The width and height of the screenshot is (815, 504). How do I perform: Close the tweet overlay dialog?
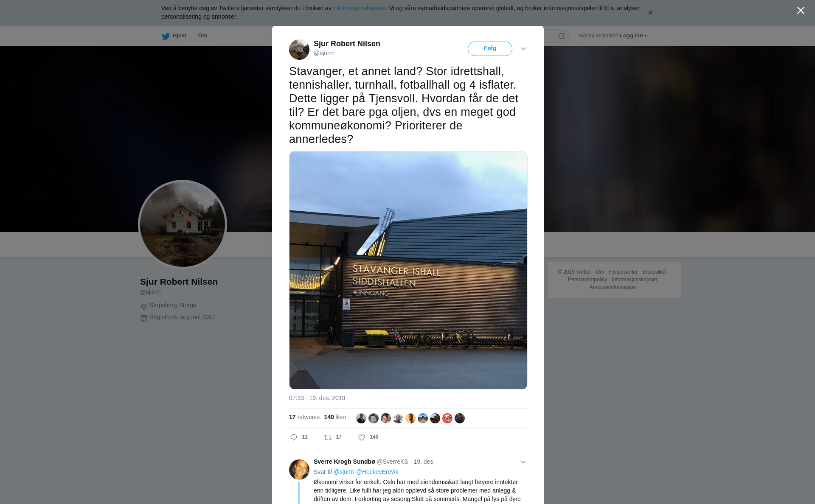pos(801,11)
